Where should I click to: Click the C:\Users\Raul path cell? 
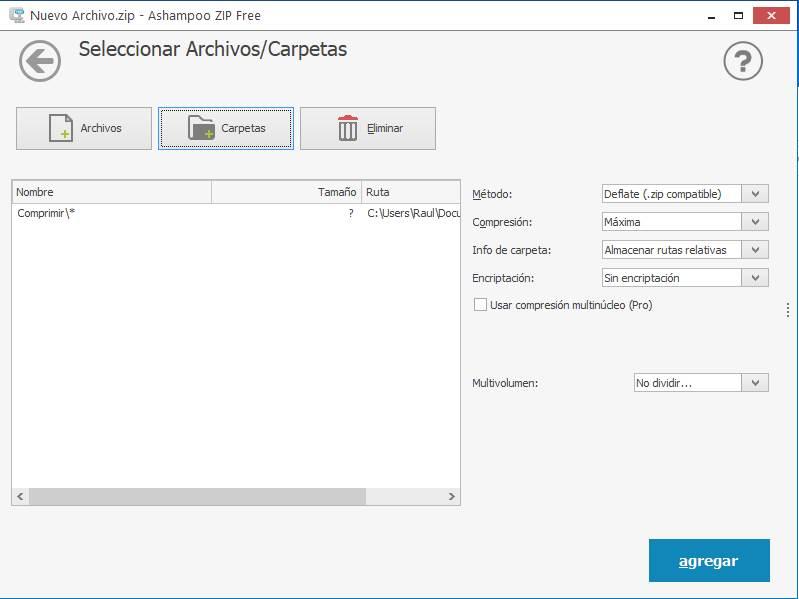pos(413,213)
